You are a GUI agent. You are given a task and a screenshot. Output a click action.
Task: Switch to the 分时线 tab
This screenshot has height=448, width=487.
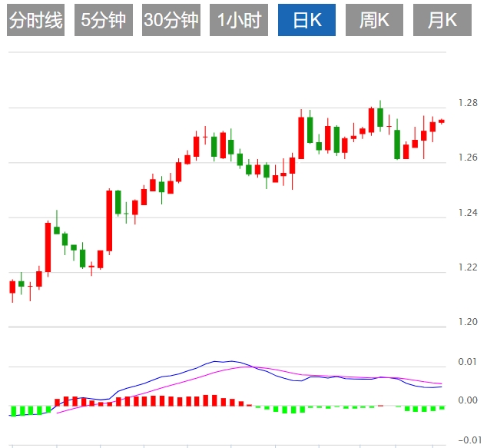tap(35, 20)
